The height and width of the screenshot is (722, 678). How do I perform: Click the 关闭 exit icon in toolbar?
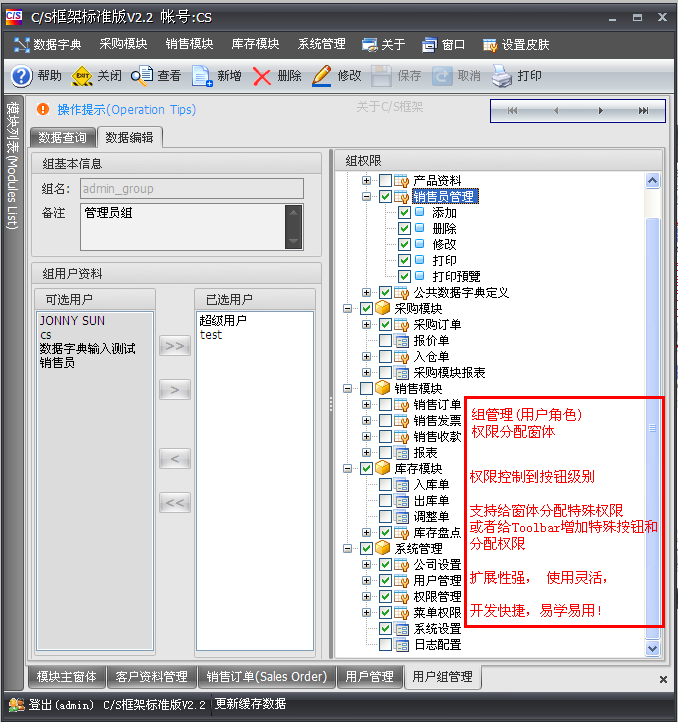tap(83, 76)
